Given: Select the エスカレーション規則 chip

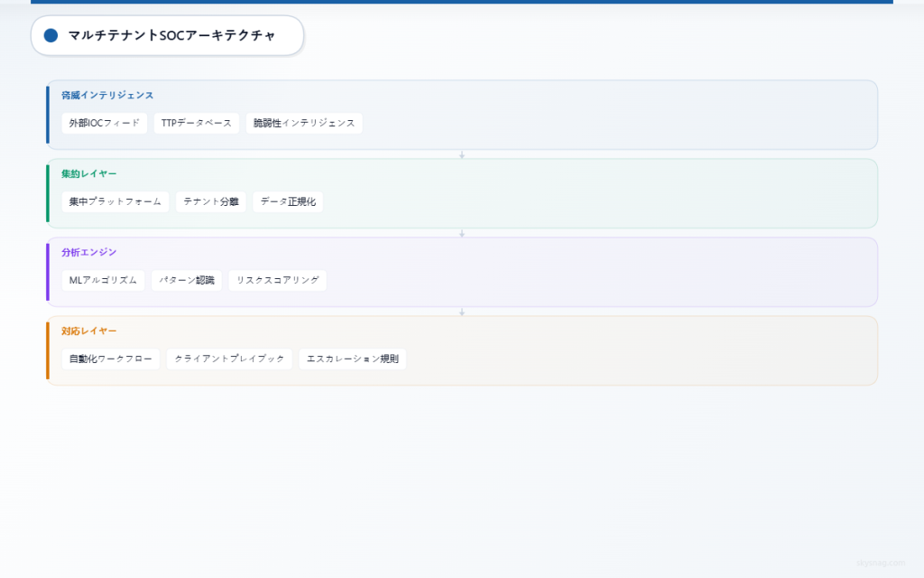Looking at the screenshot, I should point(353,359).
